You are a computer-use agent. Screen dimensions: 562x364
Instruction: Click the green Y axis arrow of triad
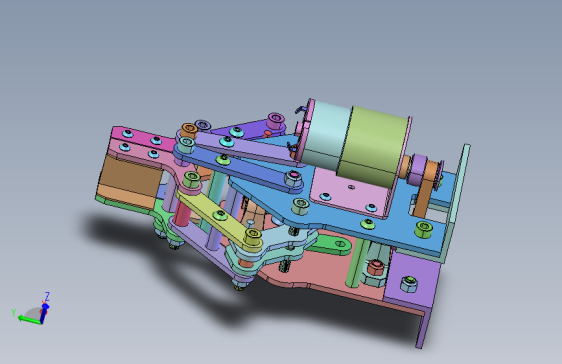[x=29, y=320]
